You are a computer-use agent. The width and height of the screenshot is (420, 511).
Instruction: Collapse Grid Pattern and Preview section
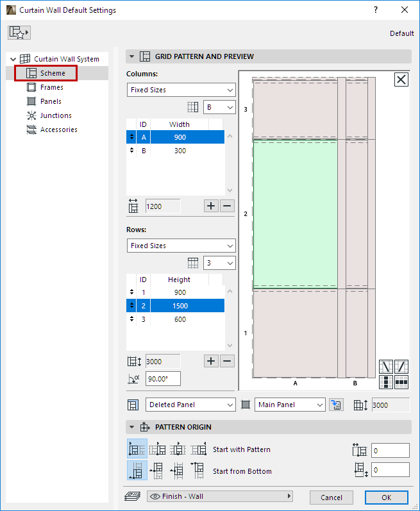coord(131,56)
